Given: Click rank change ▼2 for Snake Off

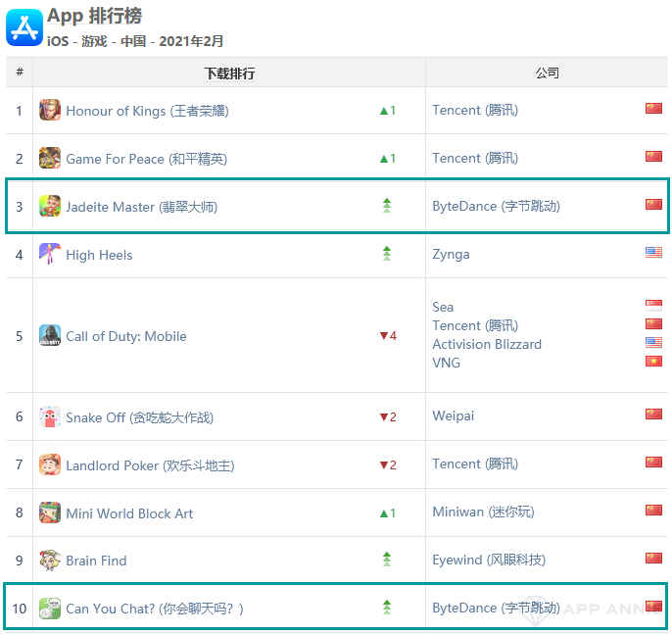Looking at the screenshot, I should pos(388,417).
